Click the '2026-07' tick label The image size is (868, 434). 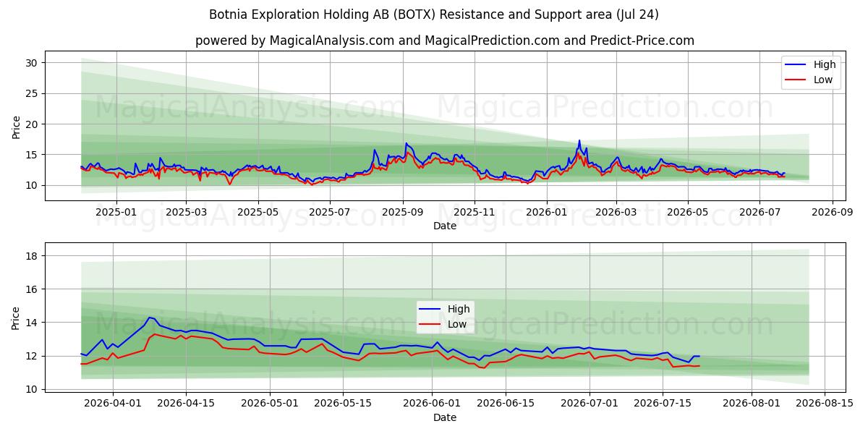coord(759,213)
